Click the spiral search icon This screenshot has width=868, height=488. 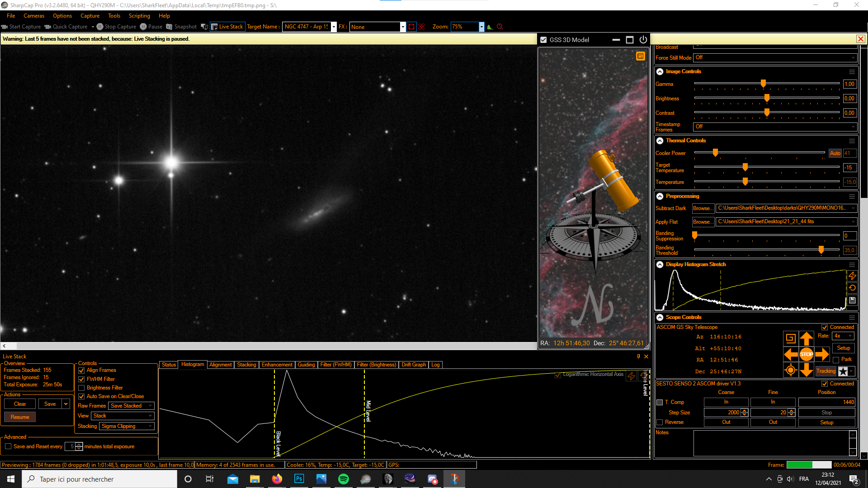click(x=791, y=338)
